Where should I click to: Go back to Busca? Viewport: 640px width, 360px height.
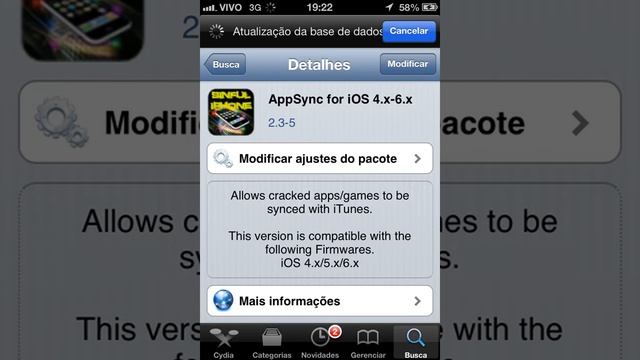[x=225, y=64]
